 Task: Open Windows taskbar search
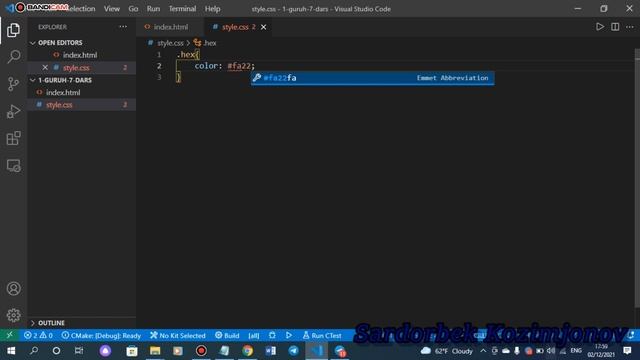coord(34,351)
